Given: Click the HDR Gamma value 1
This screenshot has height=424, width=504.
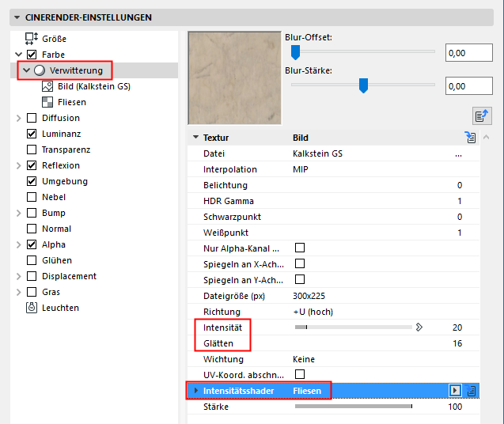Looking at the screenshot, I should tap(460, 201).
